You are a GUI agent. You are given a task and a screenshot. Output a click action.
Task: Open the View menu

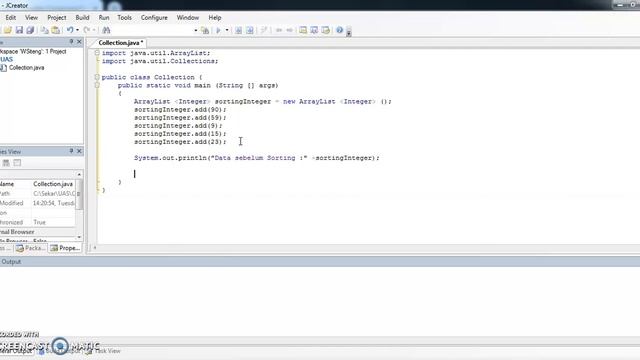tap(31, 18)
